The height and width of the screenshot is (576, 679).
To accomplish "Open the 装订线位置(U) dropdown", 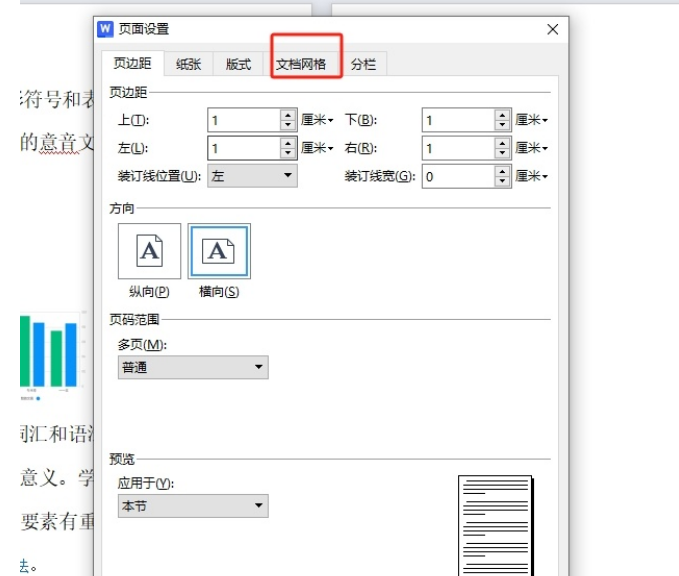I will coord(252,176).
